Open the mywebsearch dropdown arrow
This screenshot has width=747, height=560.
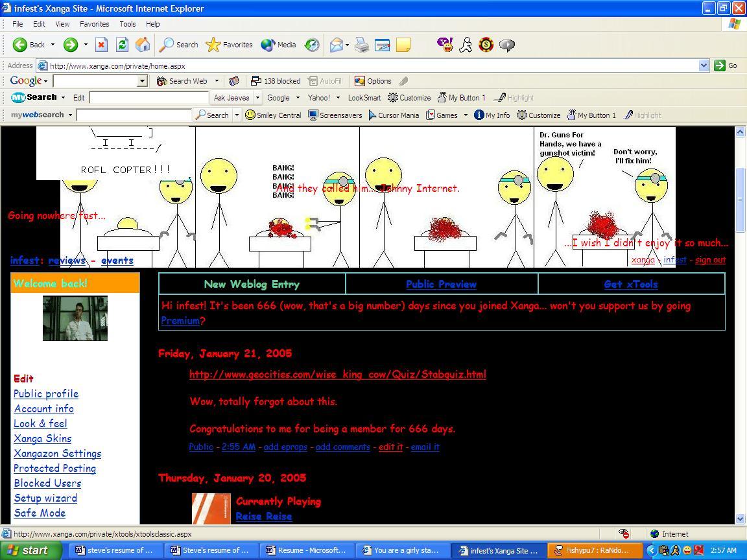[70, 115]
